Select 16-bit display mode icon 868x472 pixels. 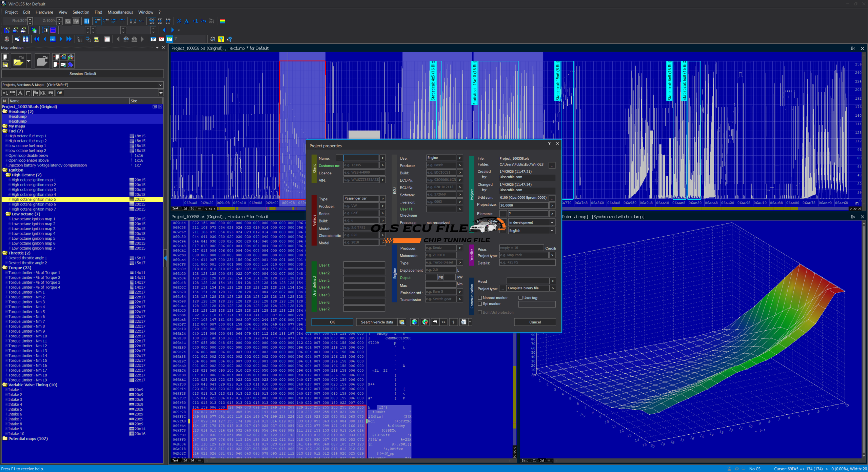click(105, 21)
